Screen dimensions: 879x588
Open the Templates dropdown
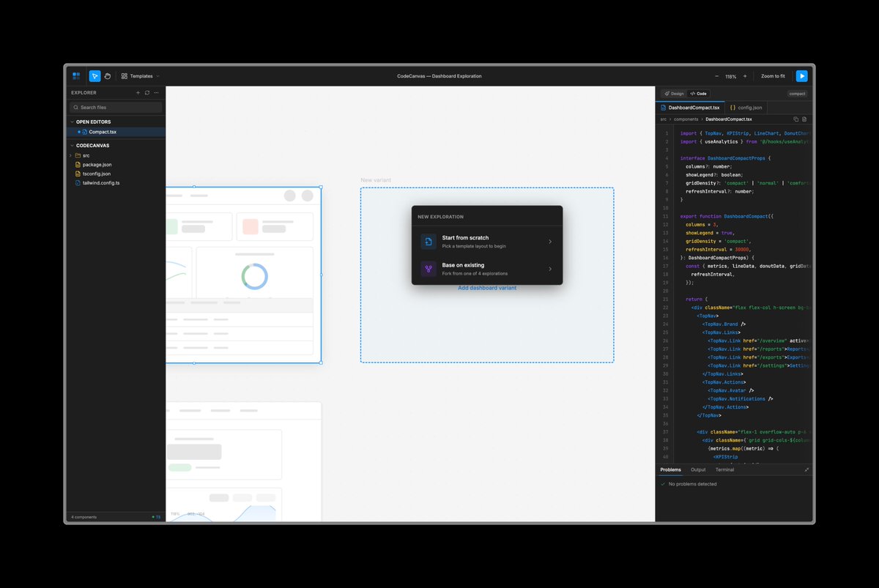coord(139,75)
